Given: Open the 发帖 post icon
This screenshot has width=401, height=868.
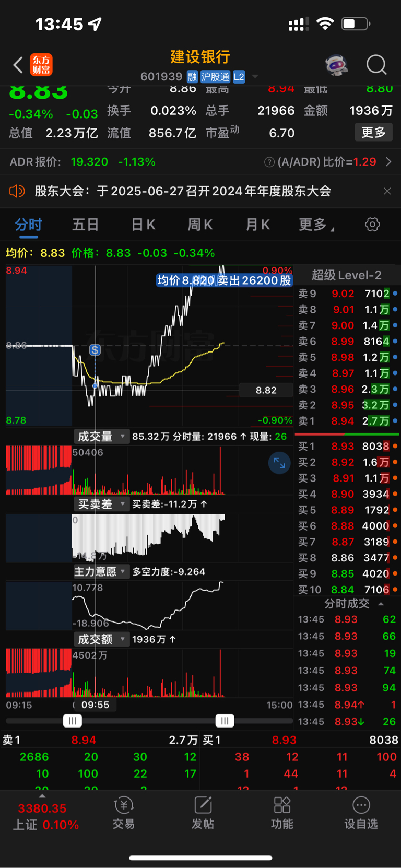Looking at the screenshot, I should (203, 813).
